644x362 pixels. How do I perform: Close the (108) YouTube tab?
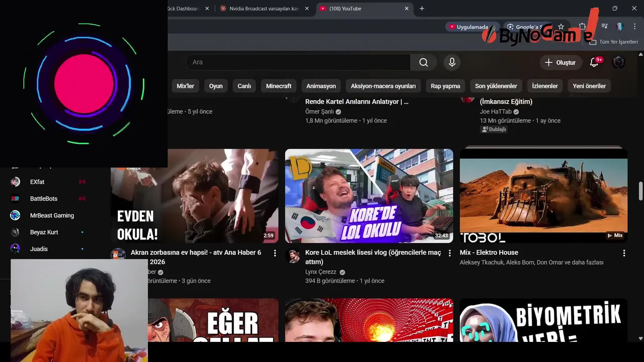[407, 9]
